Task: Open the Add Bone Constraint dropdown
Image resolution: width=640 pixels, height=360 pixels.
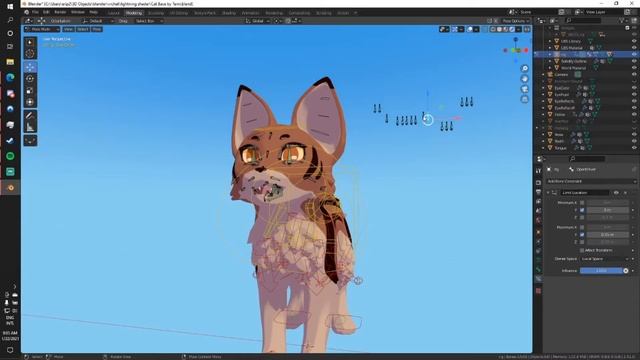Action: [591, 181]
